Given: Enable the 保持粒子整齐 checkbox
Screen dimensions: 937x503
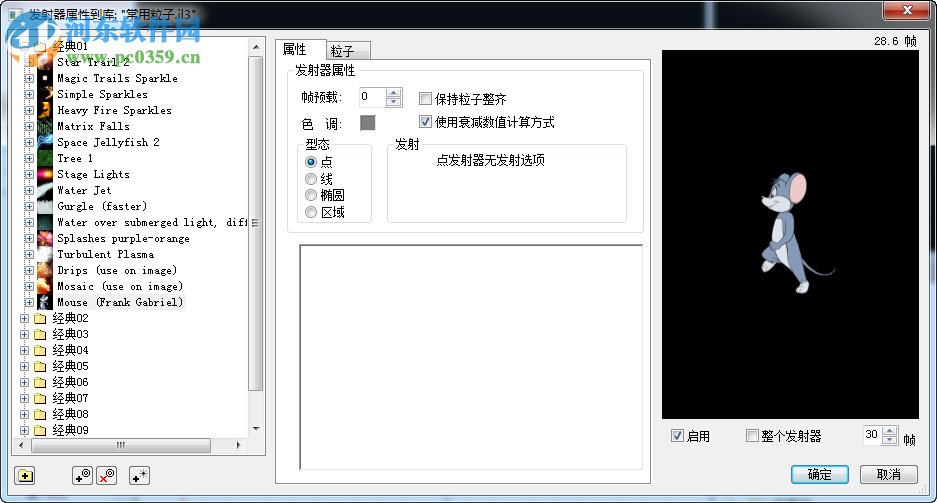Looking at the screenshot, I should point(425,99).
